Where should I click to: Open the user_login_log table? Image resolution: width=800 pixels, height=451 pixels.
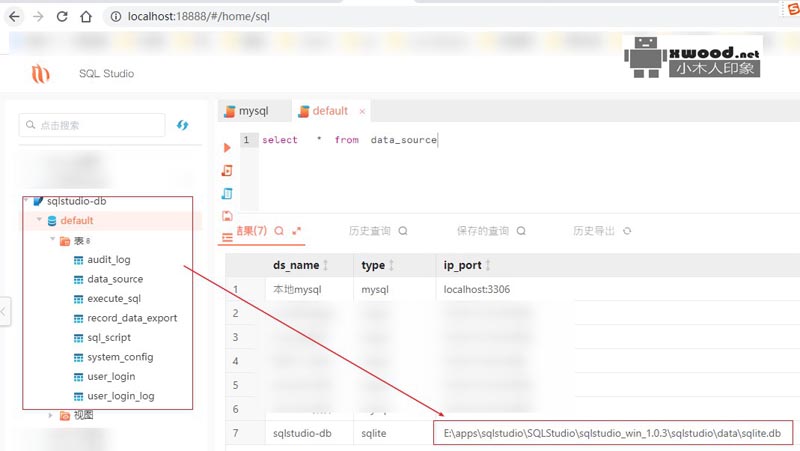pos(121,396)
